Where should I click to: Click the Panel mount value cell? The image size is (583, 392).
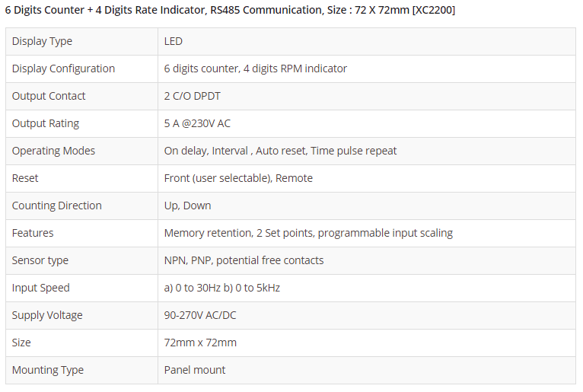click(195, 370)
